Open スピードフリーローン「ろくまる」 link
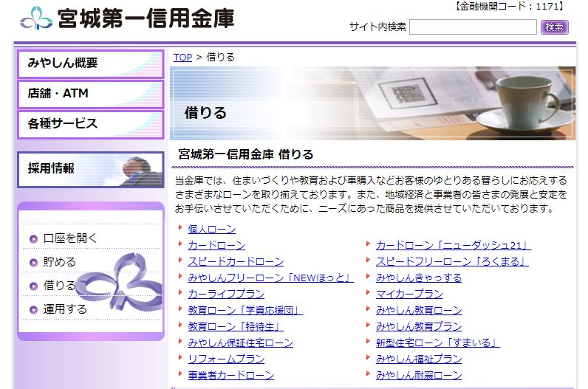The image size is (588, 389). point(452,261)
